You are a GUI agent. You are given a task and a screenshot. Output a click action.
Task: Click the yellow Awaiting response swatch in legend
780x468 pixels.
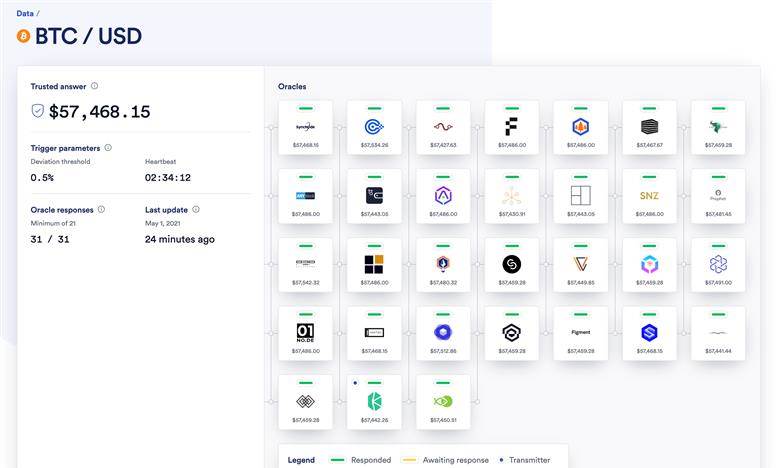coord(409,460)
